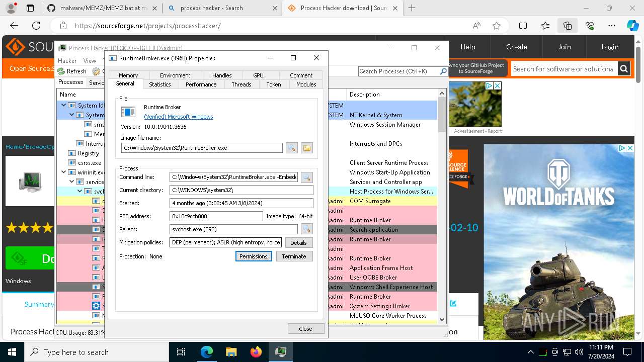644x362 pixels.
Task: Click Permissions button
Action: (x=254, y=256)
